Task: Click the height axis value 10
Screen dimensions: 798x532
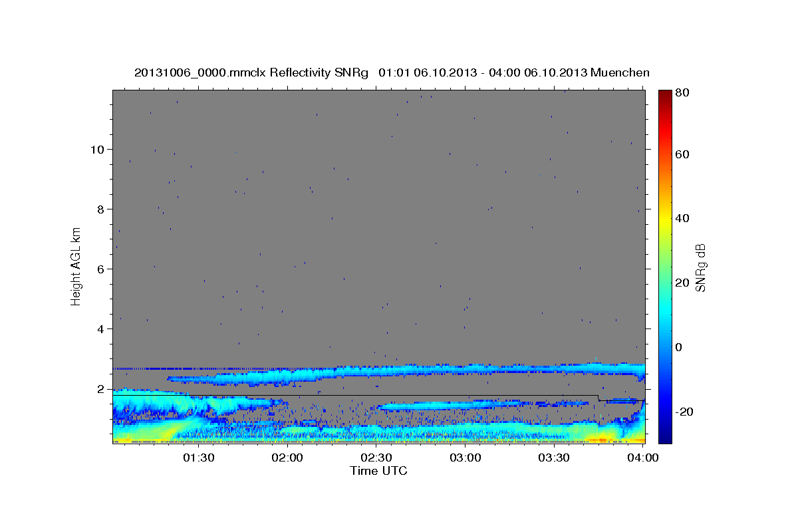Action: (x=96, y=149)
